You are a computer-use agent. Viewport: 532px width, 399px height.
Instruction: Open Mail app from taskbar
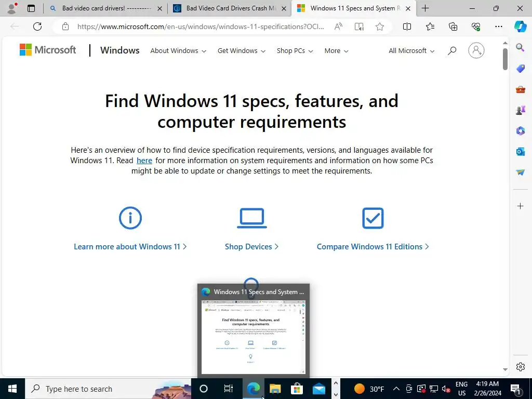319,389
